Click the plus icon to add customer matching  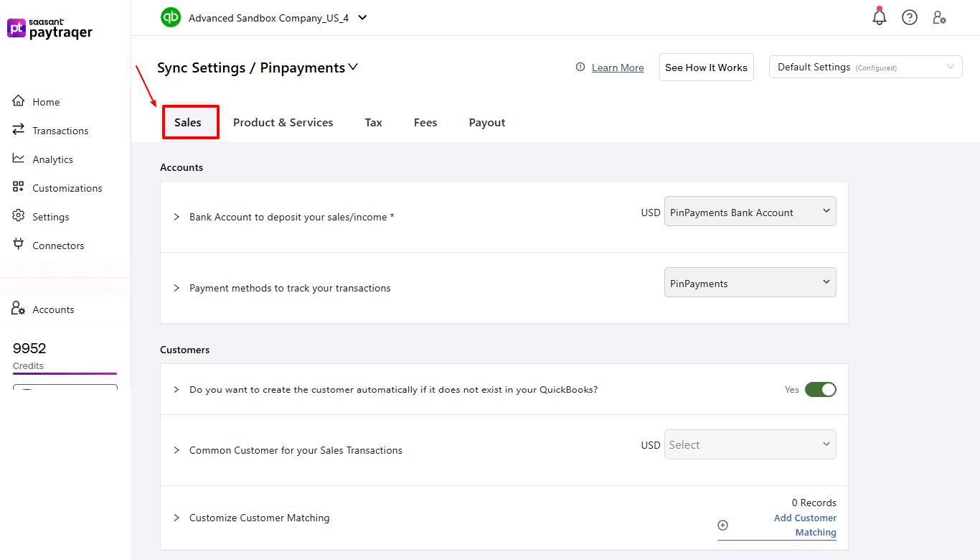point(722,525)
